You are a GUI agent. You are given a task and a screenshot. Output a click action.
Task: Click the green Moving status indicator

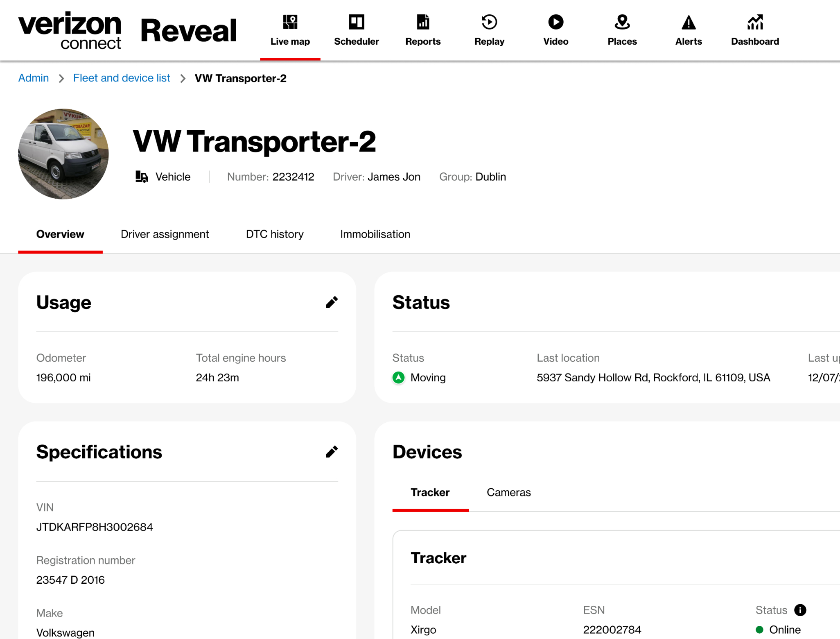point(398,377)
